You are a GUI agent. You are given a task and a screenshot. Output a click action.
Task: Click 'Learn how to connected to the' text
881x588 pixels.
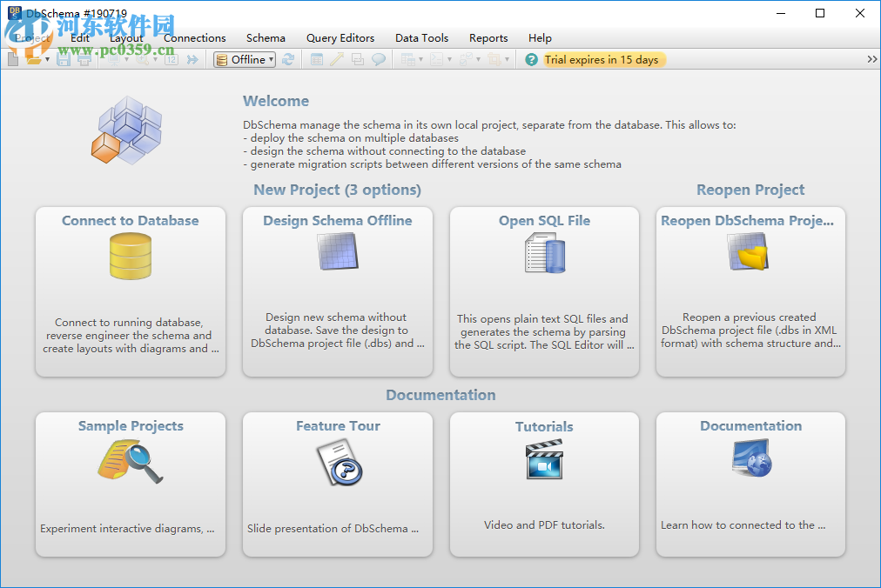coord(743,525)
